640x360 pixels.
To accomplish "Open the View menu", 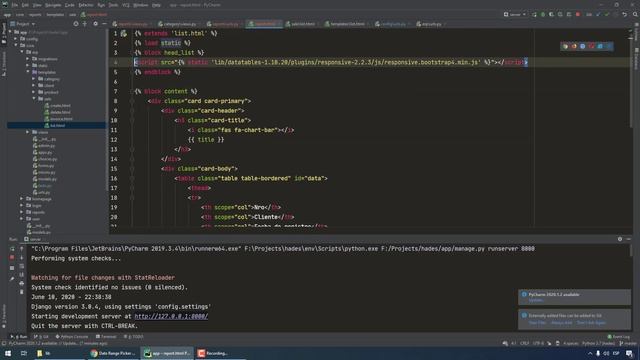I will (37, 5).
